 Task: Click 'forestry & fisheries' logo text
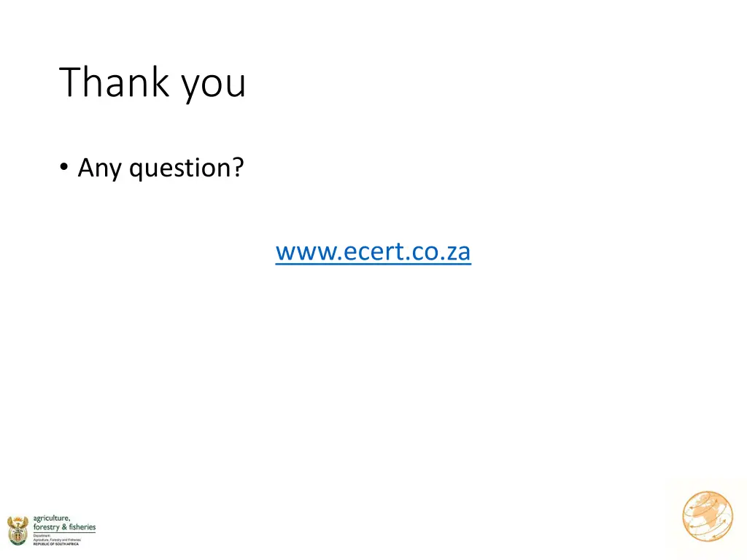coord(64,527)
